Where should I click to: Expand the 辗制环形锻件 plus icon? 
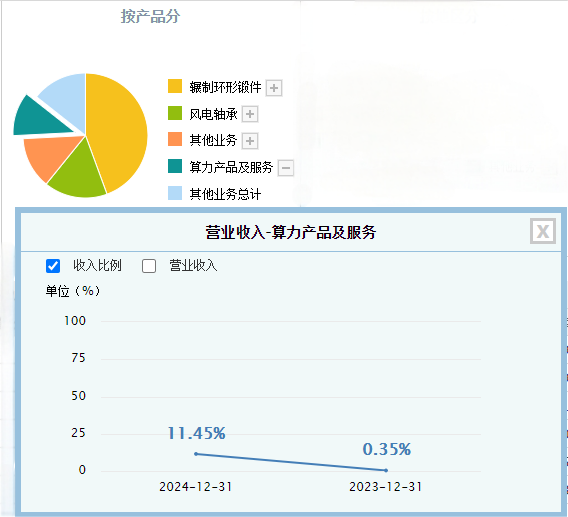(274, 88)
